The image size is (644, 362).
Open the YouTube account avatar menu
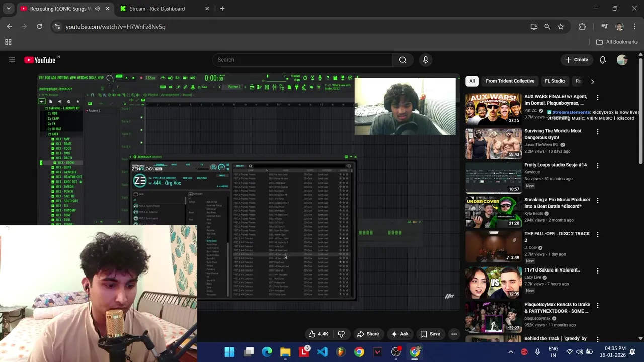pyautogui.click(x=622, y=60)
